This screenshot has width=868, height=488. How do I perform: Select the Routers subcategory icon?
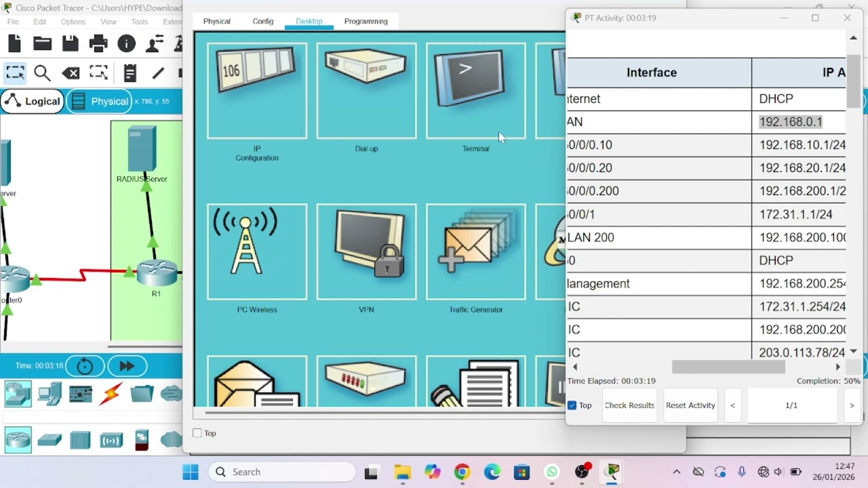(x=18, y=440)
